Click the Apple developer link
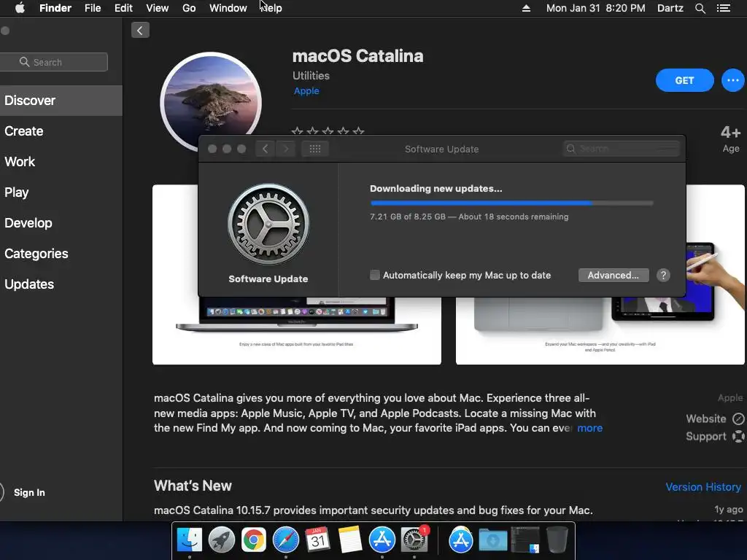 306,91
